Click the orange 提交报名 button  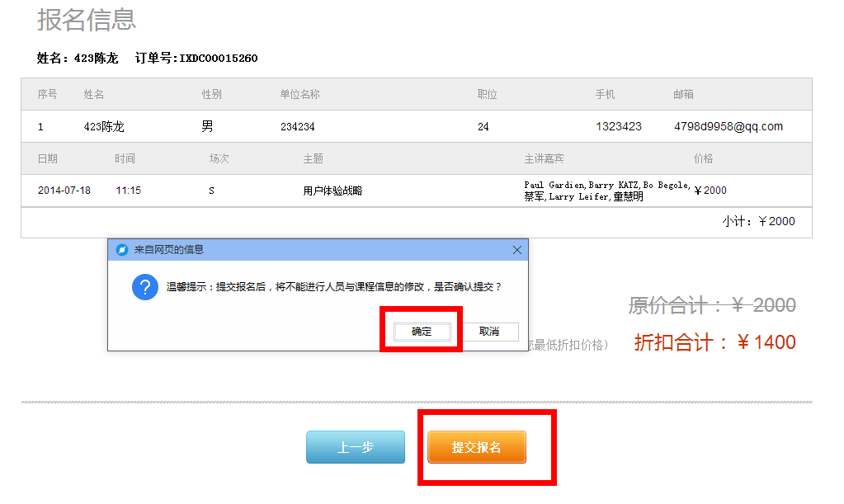(477, 447)
